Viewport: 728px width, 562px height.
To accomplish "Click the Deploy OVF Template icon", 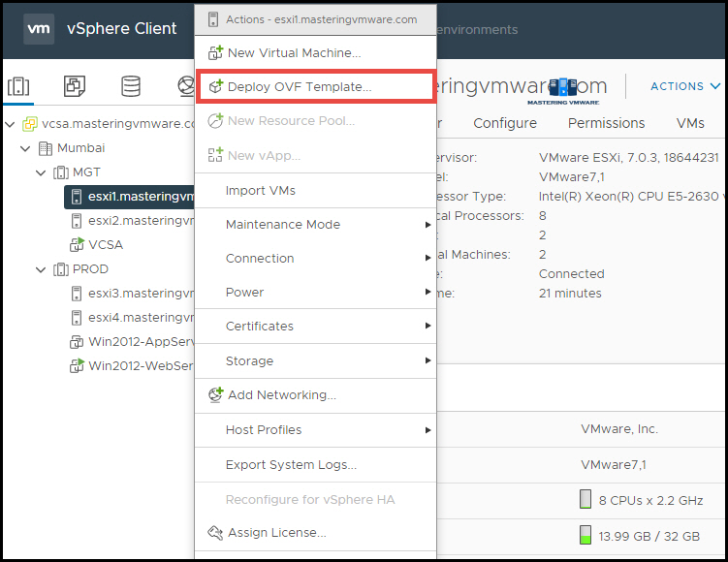I will [x=215, y=87].
